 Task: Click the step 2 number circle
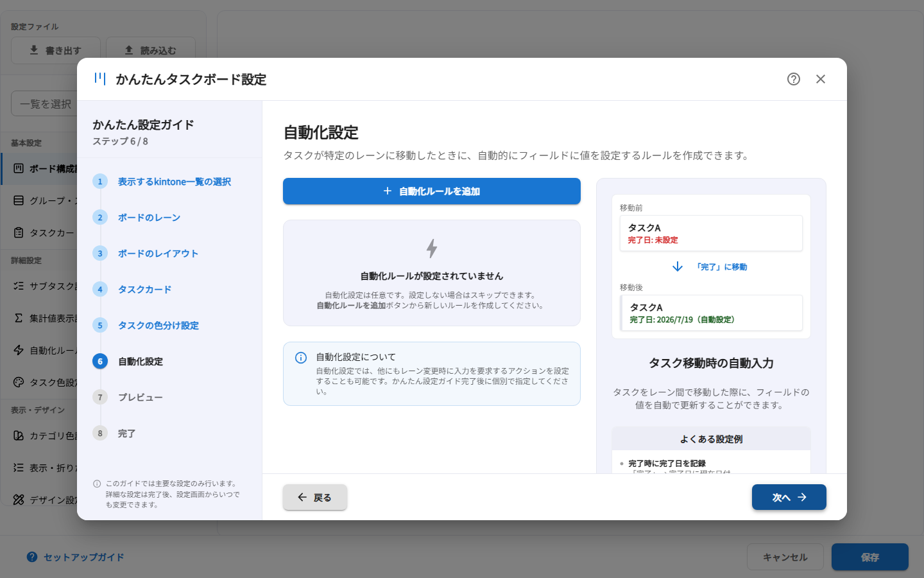(x=100, y=218)
